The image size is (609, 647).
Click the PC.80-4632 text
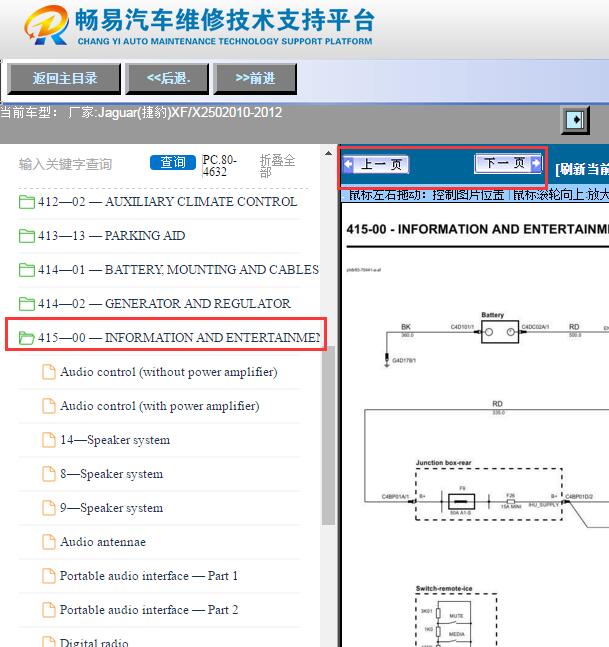coord(219,165)
